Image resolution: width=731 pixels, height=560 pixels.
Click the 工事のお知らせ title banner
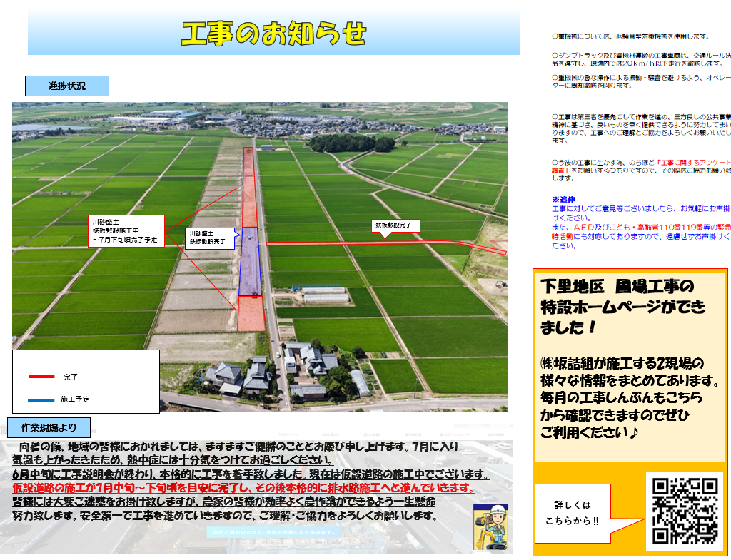pos(273,33)
